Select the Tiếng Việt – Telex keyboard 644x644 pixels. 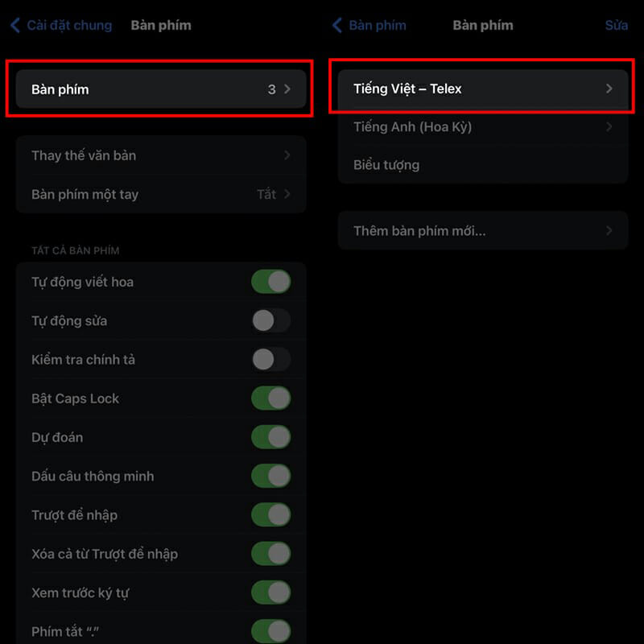(483, 89)
